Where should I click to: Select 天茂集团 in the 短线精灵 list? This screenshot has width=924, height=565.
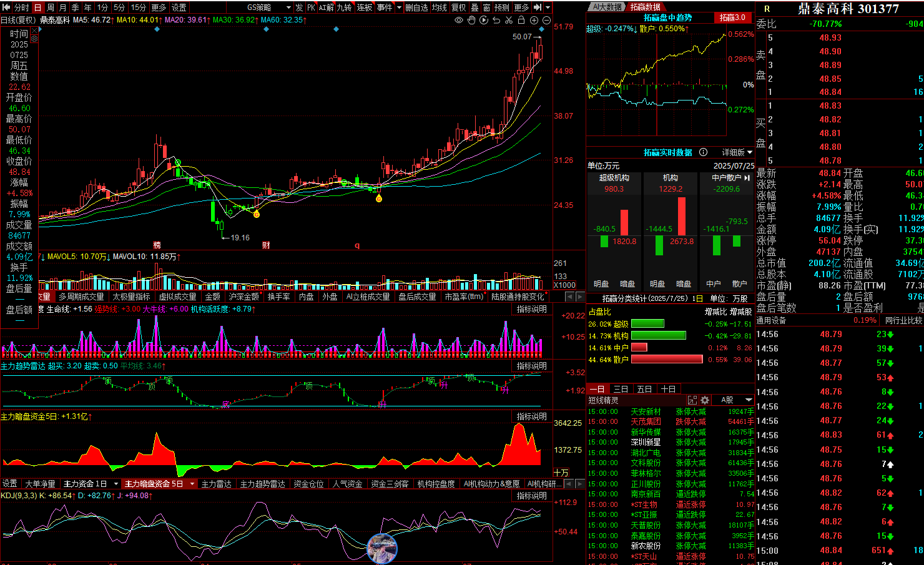(646, 421)
